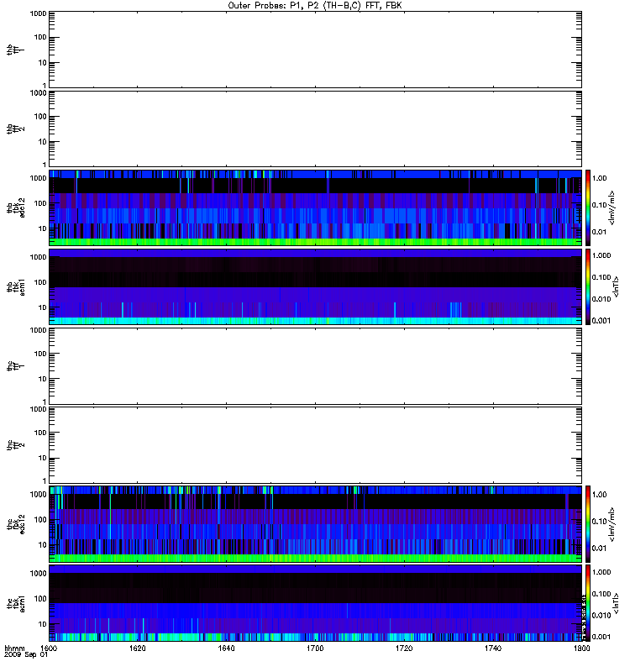Click the '<|nT|>' unit label beside thc scm1
This screenshot has height=672, width=630.
(616, 602)
